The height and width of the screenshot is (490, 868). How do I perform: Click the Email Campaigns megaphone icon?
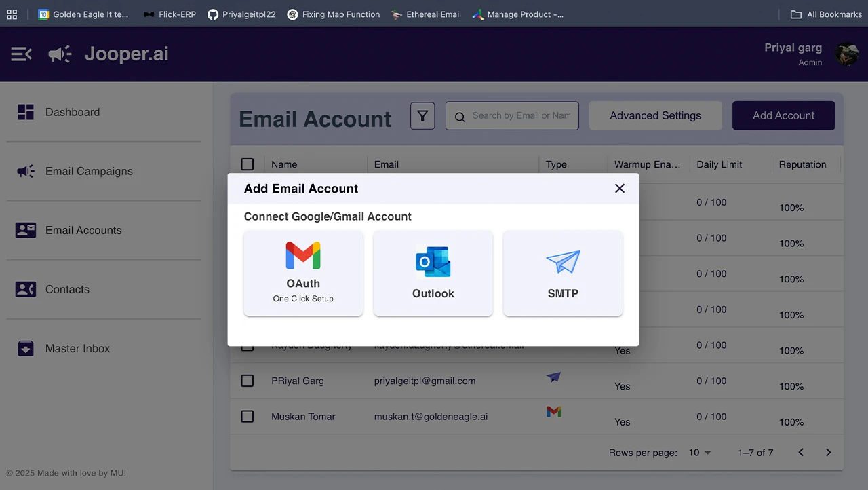(26, 171)
